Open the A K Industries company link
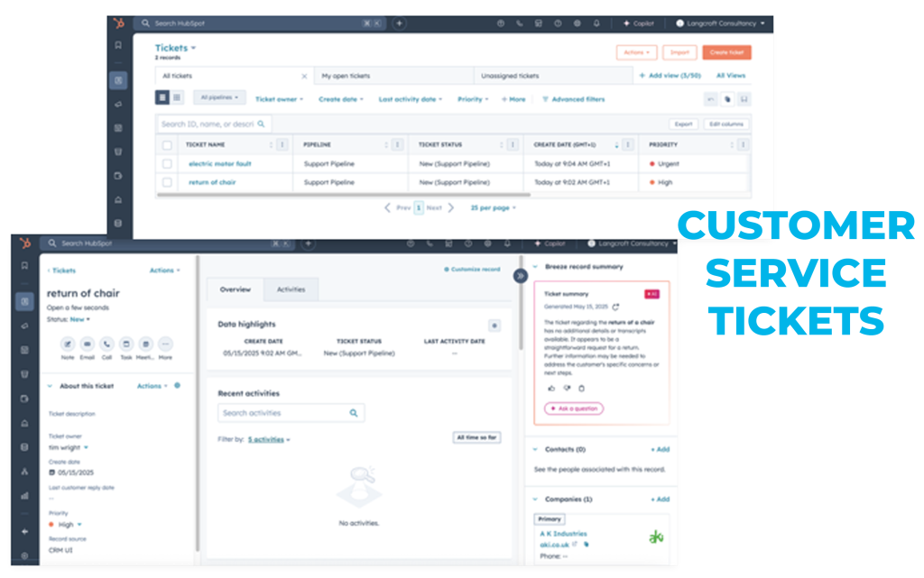The height and width of the screenshot is (578, 924). [563, 534]
